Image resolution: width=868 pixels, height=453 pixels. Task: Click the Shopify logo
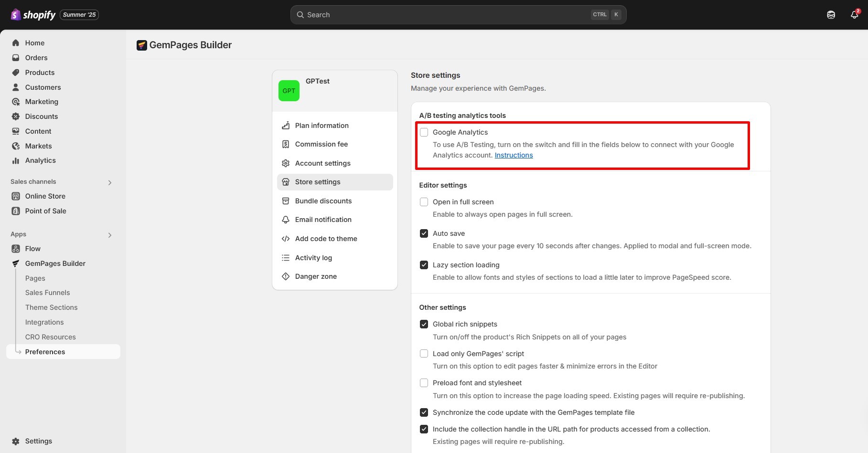pyautogui.click(x=33, y=15)
